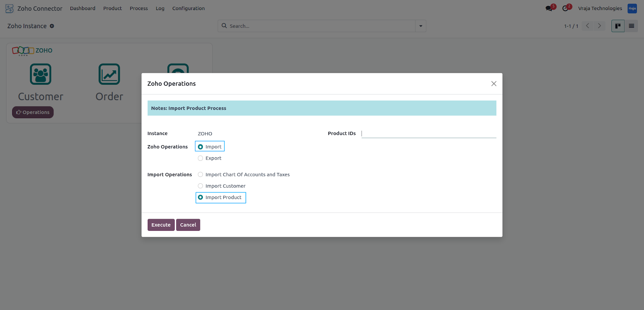Click the ZOHO instance value
The image size is (644, 310).
tap(205, 133)
